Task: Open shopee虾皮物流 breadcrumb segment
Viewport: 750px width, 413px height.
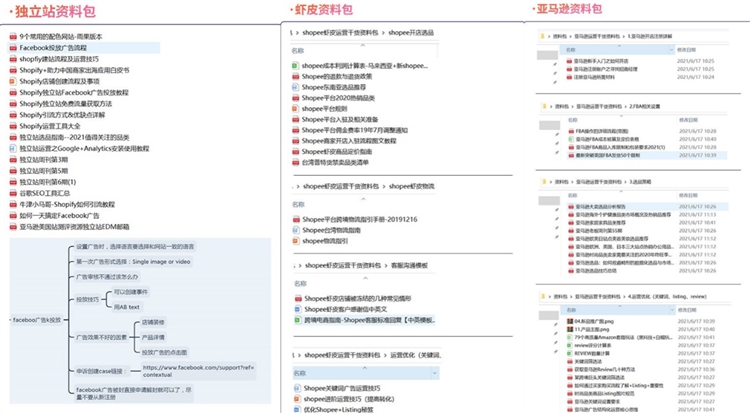Action: click(412, 186)
